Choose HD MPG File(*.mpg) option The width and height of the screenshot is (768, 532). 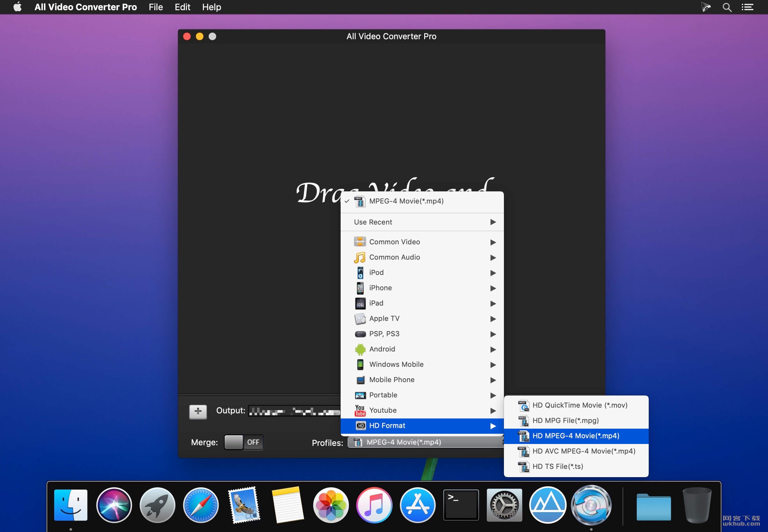pos(576,420)
